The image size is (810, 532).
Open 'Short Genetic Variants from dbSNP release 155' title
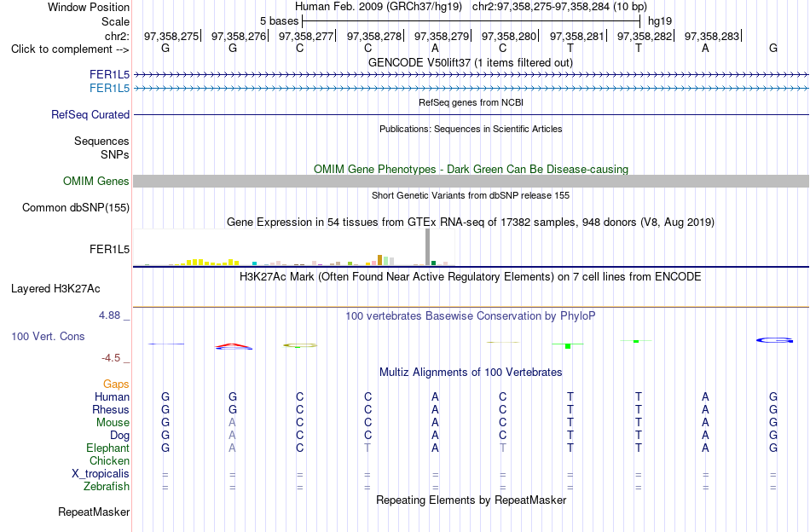(x=471, y=195)
